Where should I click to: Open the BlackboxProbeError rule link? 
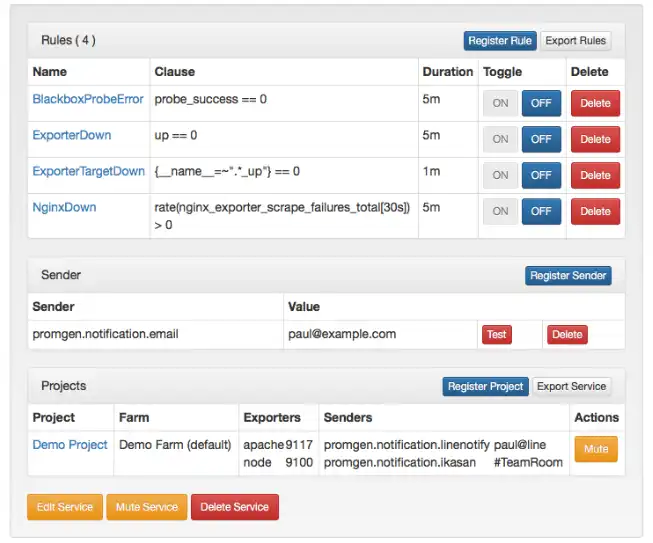88,100
